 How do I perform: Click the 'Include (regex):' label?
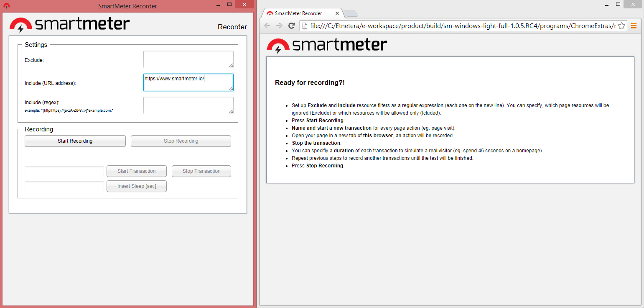tap(42, 103)
